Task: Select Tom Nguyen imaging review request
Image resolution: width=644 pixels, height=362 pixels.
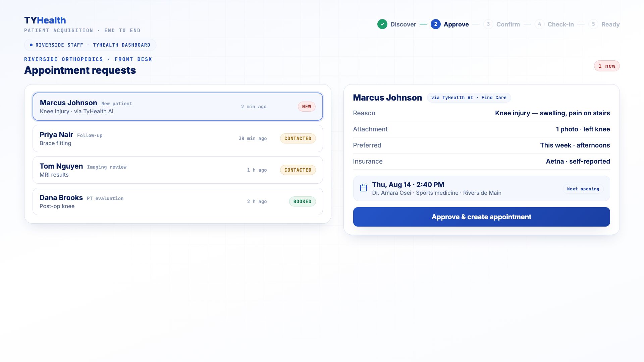Action: [x=178, y=170]
